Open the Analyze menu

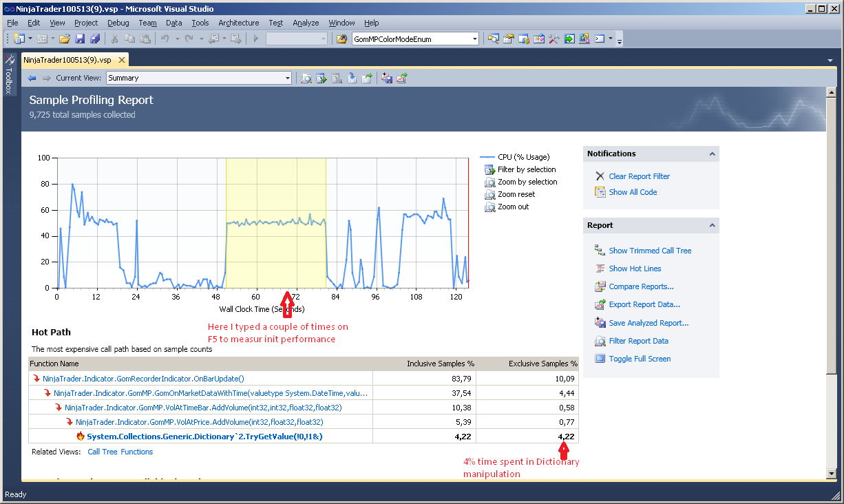point(306,23)
